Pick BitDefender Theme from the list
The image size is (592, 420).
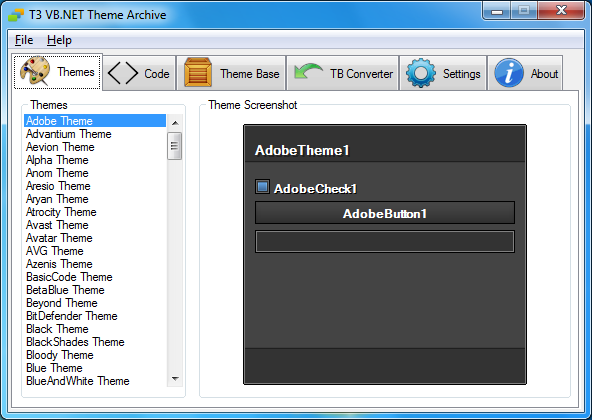95,316
